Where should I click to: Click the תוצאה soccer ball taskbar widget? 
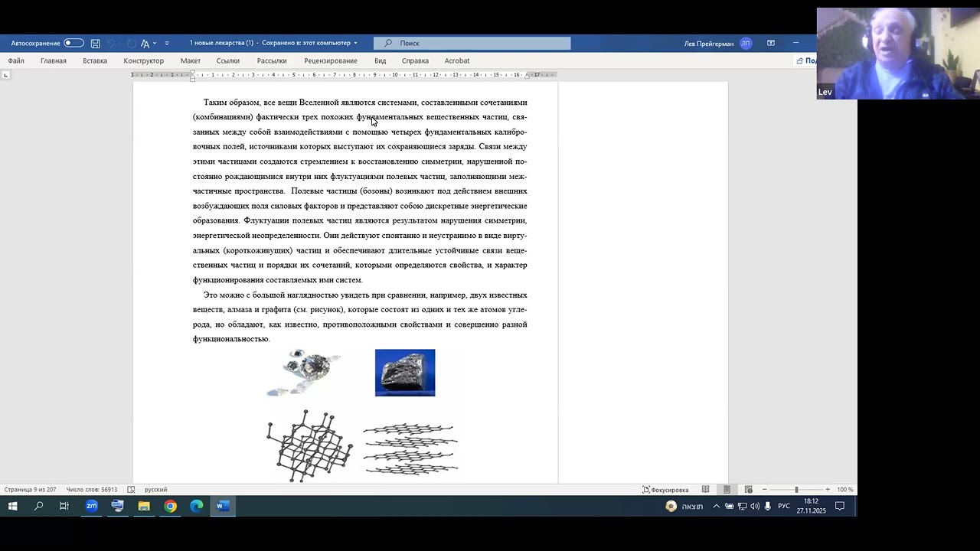pyautogui.click(x=684, y=506)
